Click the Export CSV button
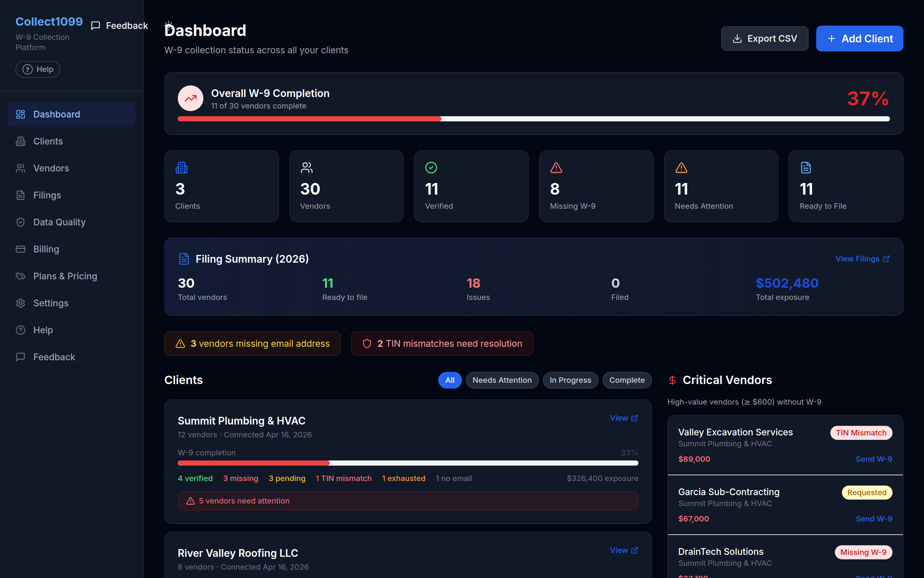 pyautogui.click(x=765, y=39)
